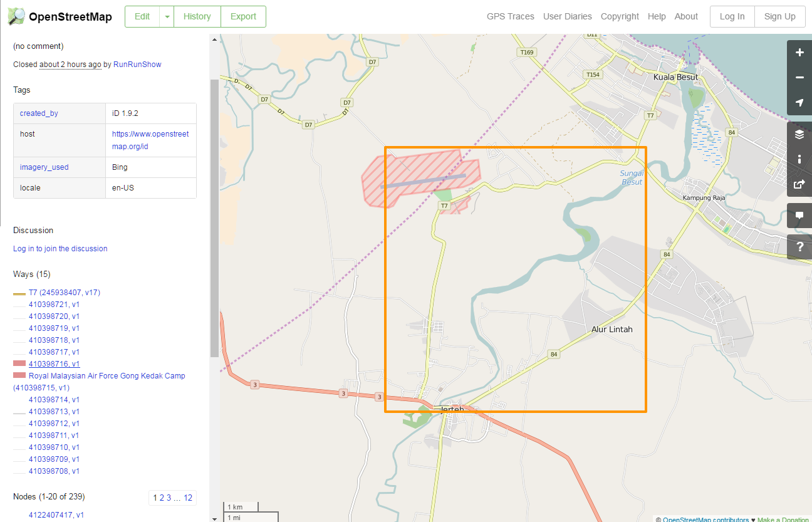Screen dimensions: 812x522
Task: Open way 410398714, v1
Action: [x=54, y=400]
